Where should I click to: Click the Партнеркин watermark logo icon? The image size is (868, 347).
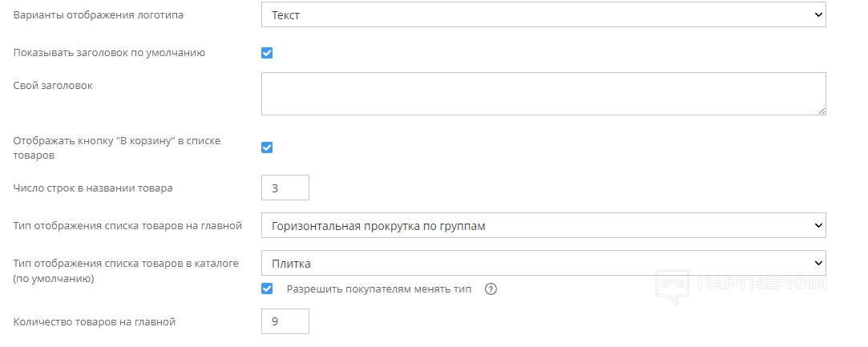point(673,286)
